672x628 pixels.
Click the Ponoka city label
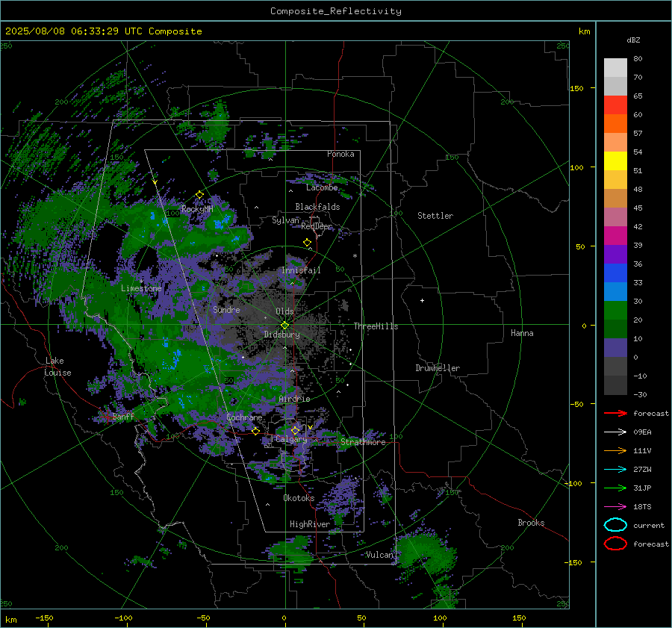pyautogui.click(x=340, y=154)
